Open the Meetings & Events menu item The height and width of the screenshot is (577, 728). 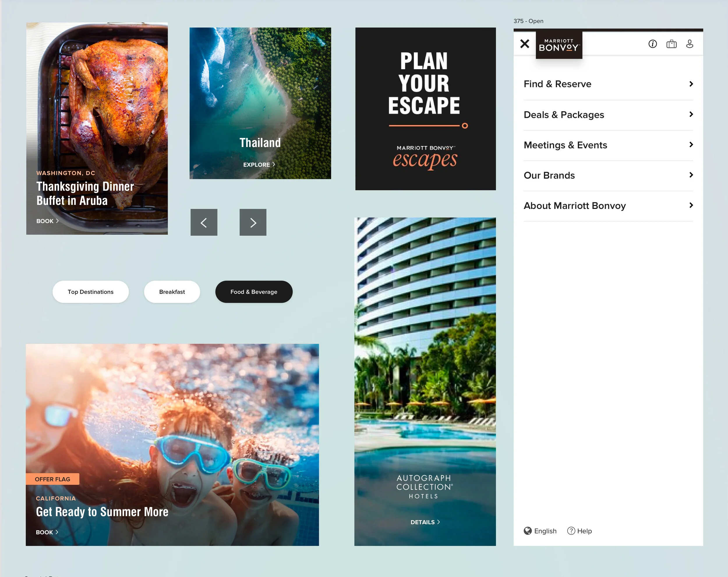click(x=608, y=145)
